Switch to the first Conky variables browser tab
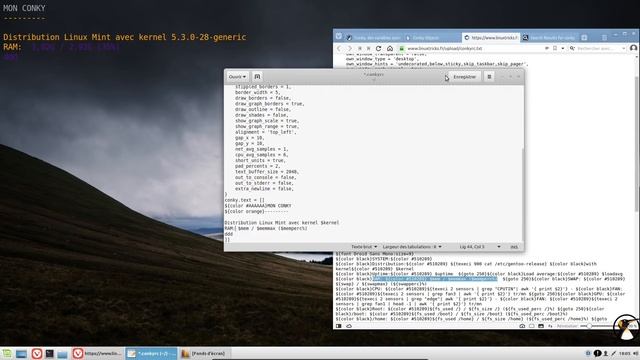This screenshot has width=640, height=360. coord(373,38)
